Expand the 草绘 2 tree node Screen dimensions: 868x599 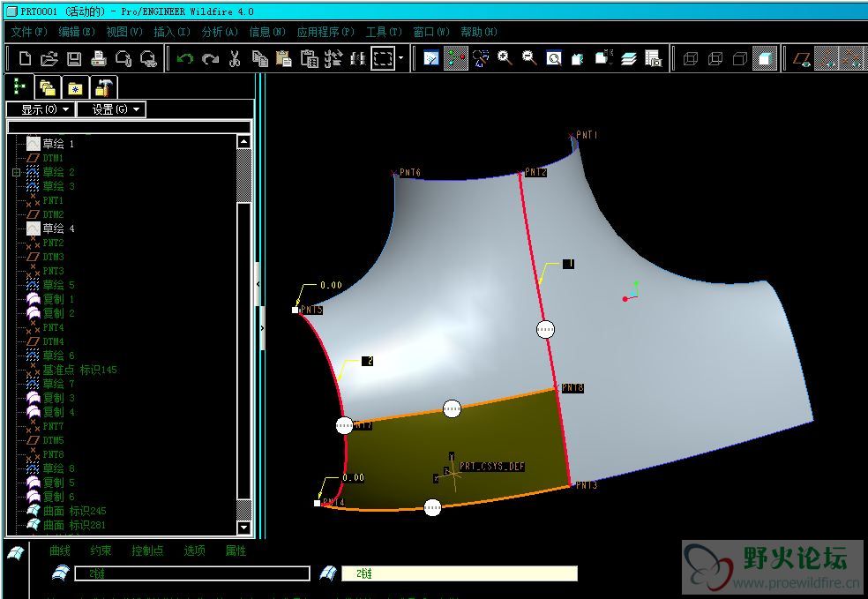(16, 172)
